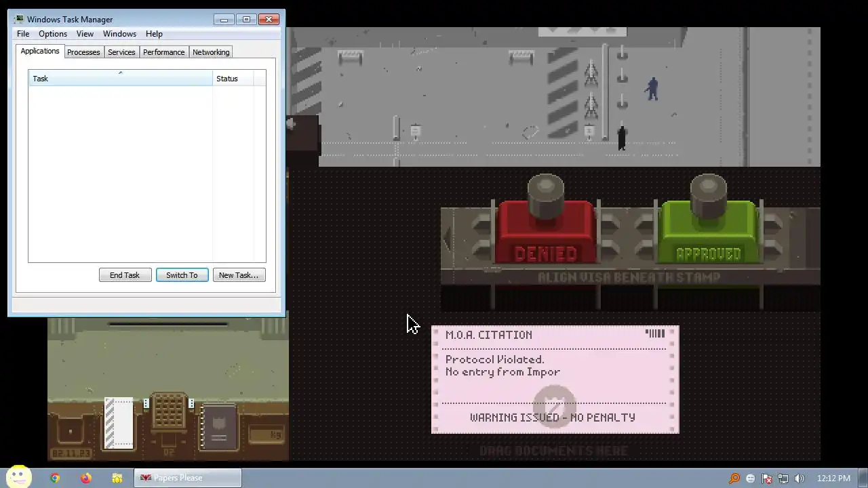Click the 'Protocol Violated.' citation text
This screenshot has width=868, height=488.
tap(494, 359)
